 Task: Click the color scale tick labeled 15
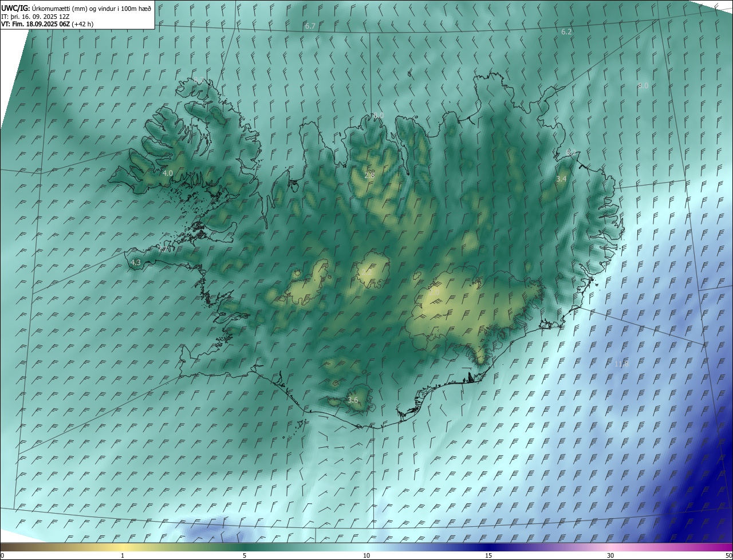point(488,555)
